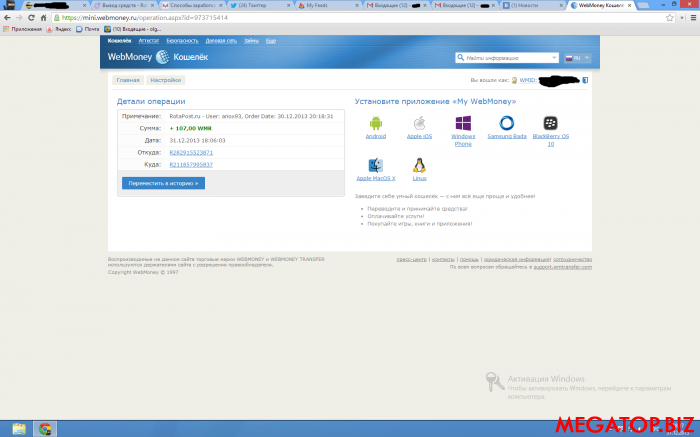Open the Ещё top menu item
The image size is (700, 437).
coord(271,41)
